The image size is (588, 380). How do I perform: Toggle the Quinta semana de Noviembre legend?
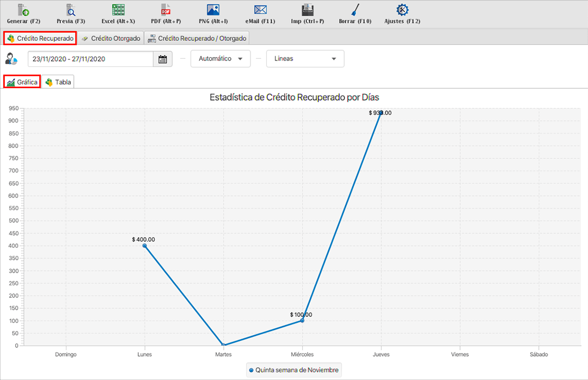(294, 370)
